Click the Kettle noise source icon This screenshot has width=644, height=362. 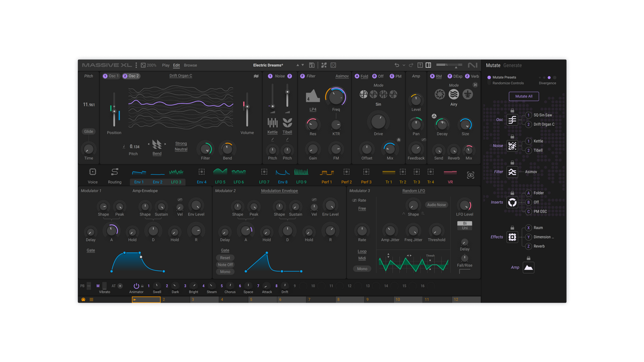pos(272,123)
